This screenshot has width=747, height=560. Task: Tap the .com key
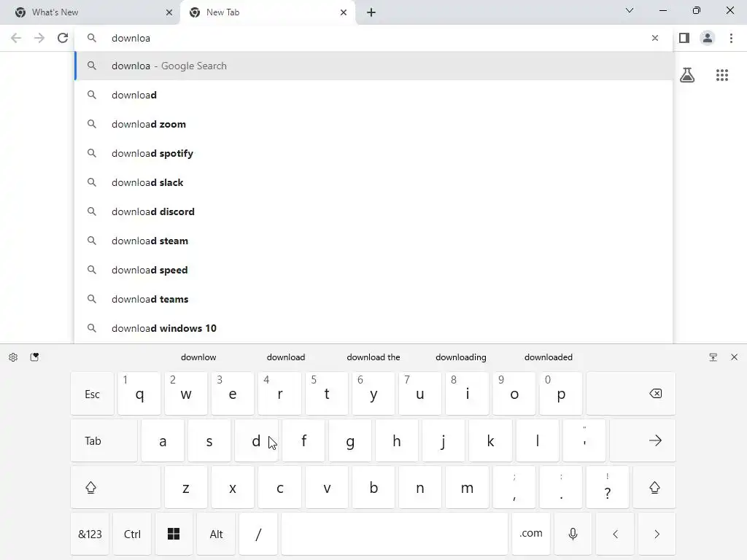tap(531, 534)
